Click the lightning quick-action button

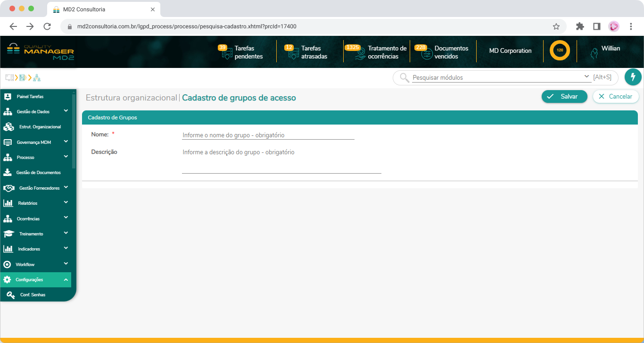pos(633,77)
